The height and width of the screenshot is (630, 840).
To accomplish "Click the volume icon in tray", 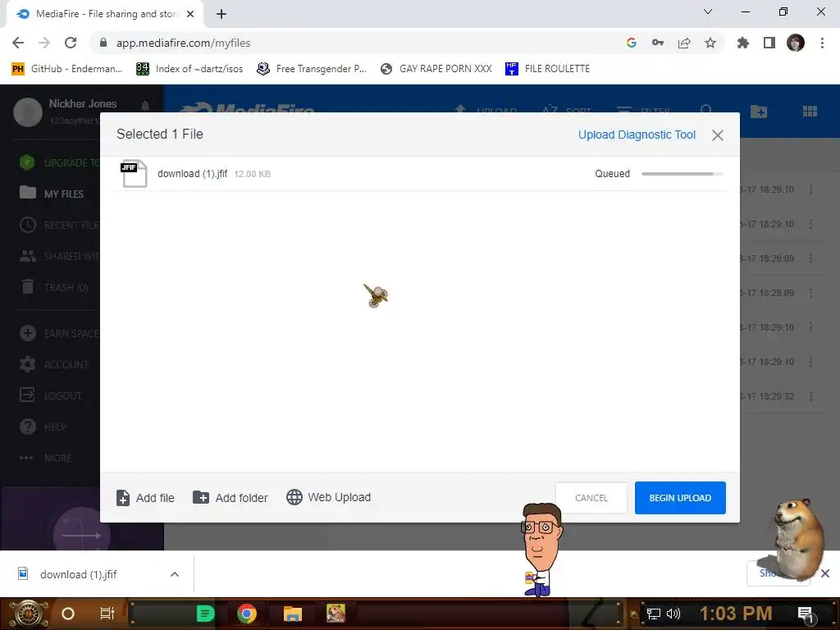I will point(673,614).
